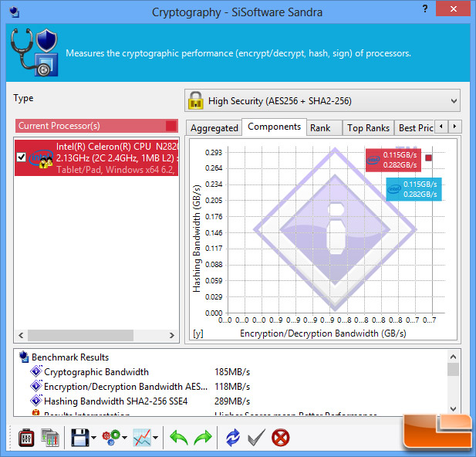Click the stethoscope shield module icon

tap(34, 52)
